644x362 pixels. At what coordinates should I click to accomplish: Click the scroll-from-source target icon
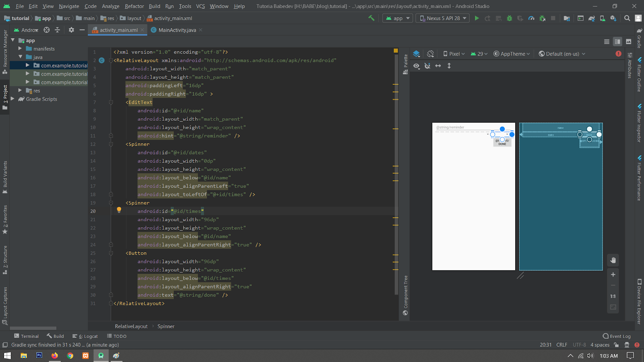(x=47, y=30)
